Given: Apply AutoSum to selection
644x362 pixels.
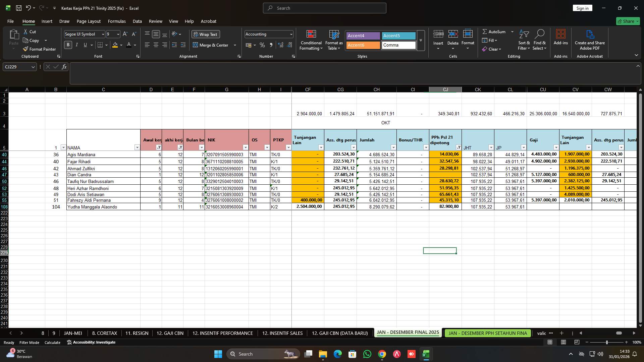Looking at the screenshot, I should pyautogui.click(x=495, y=32).
